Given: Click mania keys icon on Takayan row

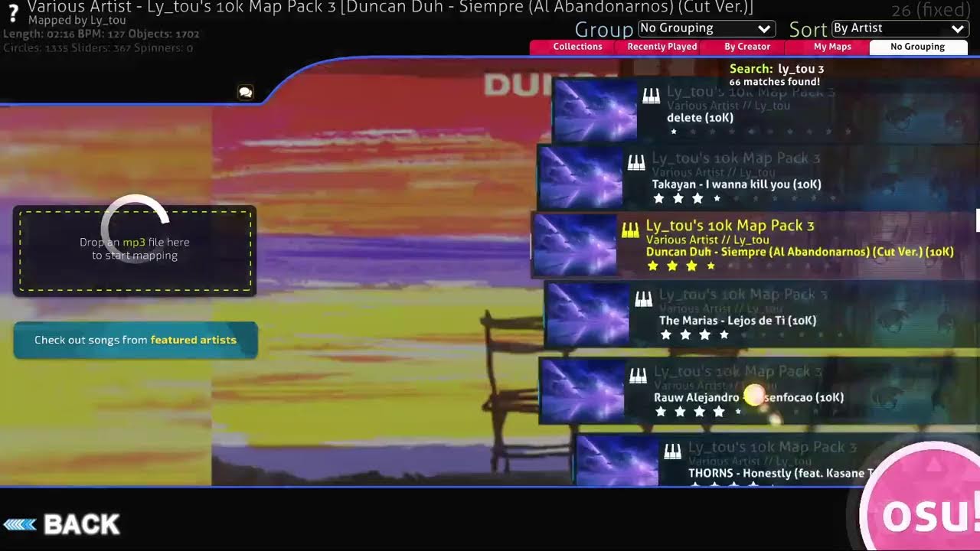Looking at the screenshot, I should [636, 162].
